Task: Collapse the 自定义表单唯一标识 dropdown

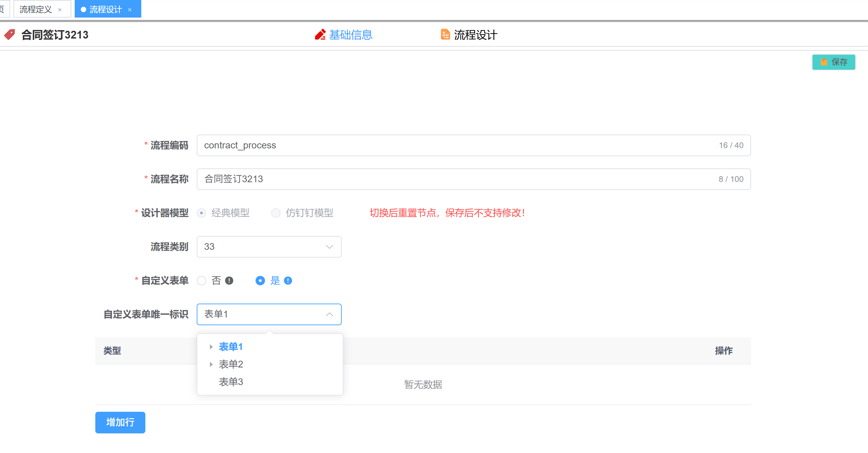Action: click(x=329, y=314)
